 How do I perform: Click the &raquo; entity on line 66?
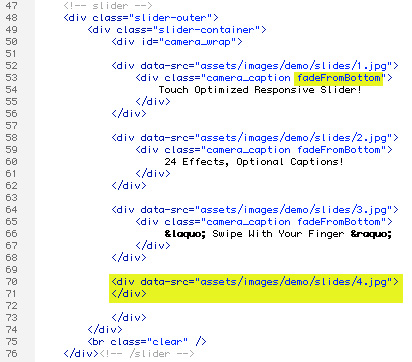pyautogui.click(x=371, y=234)
